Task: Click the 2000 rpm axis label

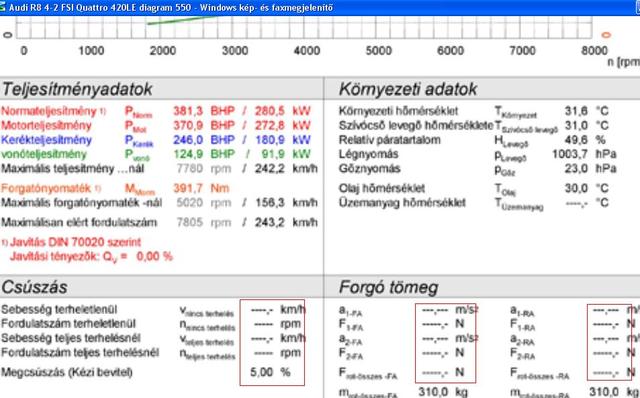Action: tap(163, 51)
